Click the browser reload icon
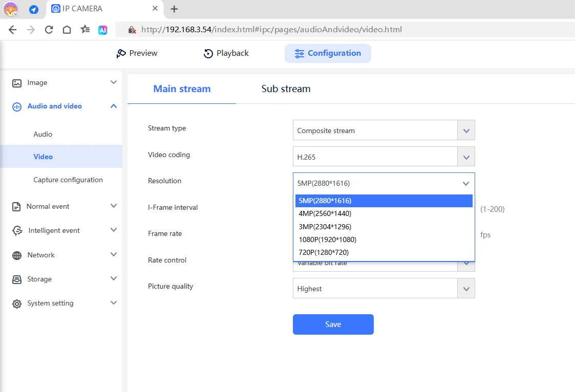Screen dimensions: 575x392 (x=49, y=30)
